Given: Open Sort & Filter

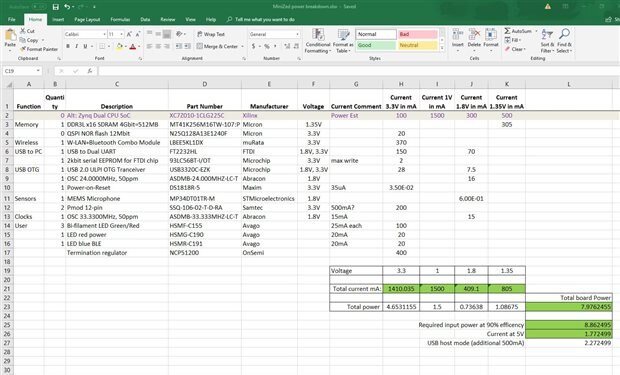Looking at the screenshot, I should point(547,40).
